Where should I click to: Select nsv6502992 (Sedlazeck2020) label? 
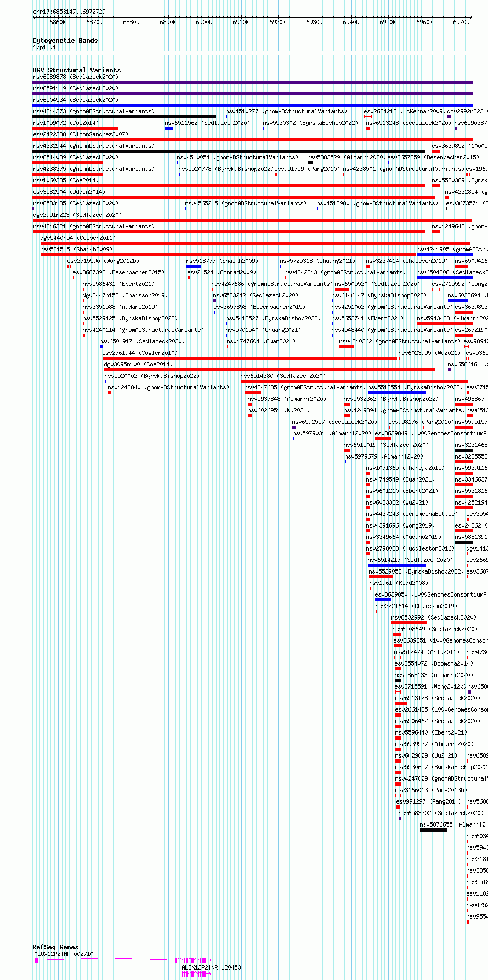coord(434,617)
